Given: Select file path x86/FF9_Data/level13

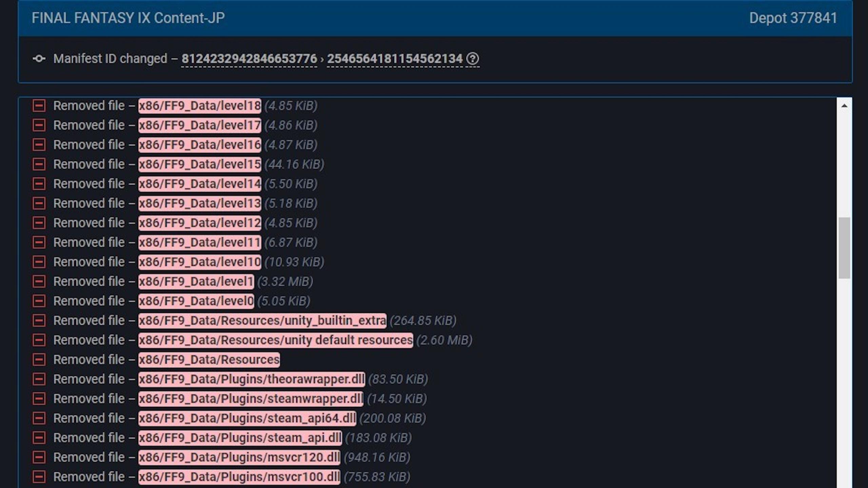Looking at the screenshot, I should pyautogui.click(x=200, y=203).
